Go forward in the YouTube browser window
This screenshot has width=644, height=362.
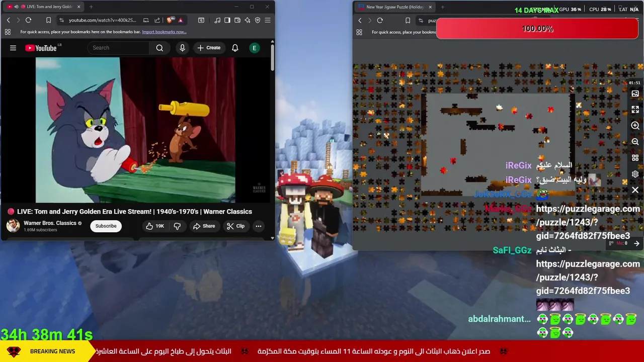coord(18,20)
